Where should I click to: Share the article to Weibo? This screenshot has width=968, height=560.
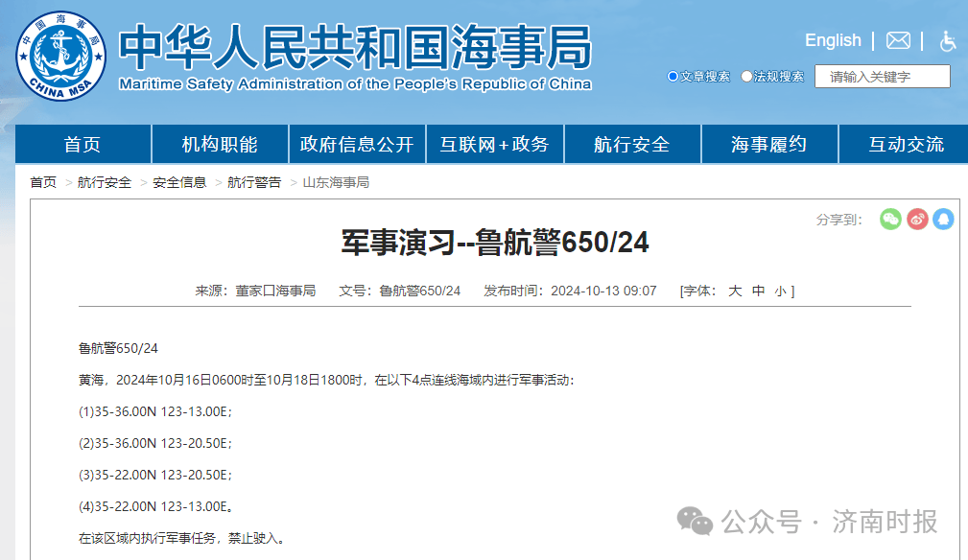pyautogui.click(x=917, y=219)
